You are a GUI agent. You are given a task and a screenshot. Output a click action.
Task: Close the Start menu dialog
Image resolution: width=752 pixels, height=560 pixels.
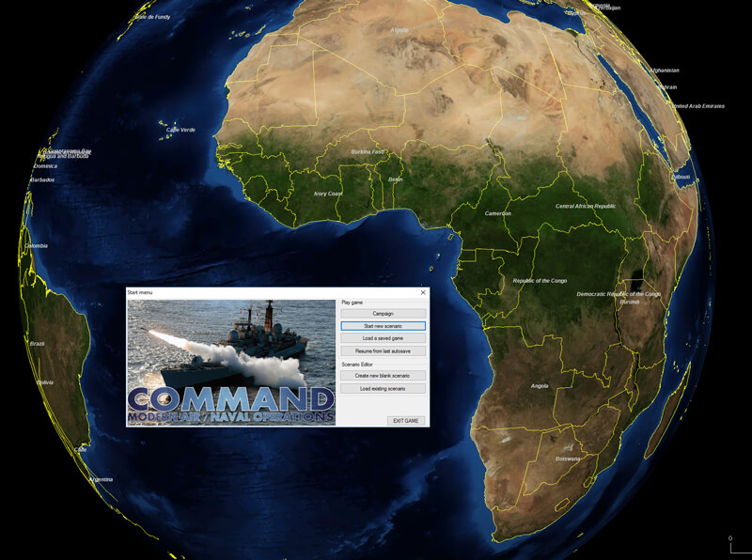pos(423,292)
